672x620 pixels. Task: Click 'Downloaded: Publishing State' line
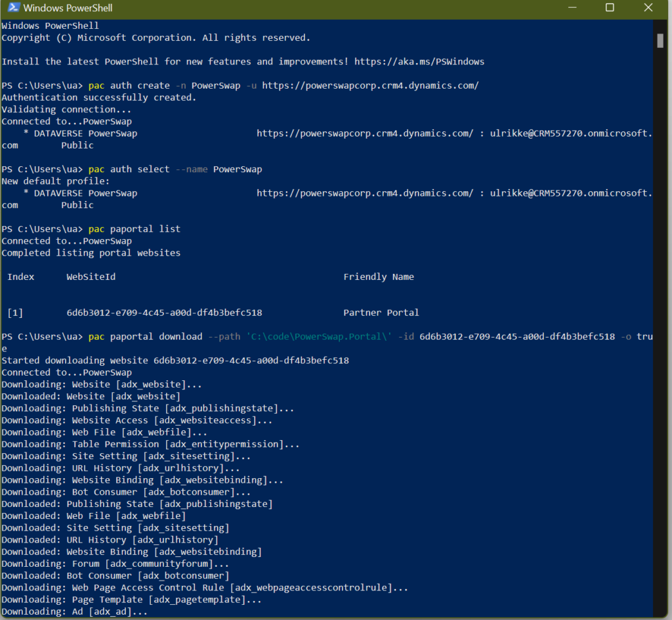coord(137,504)
